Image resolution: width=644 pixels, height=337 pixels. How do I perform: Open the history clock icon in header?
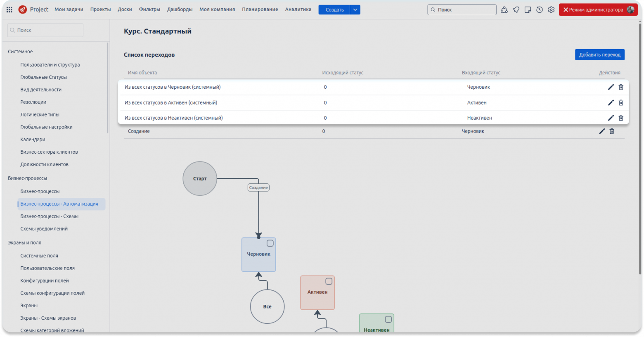tap(540, 9)
